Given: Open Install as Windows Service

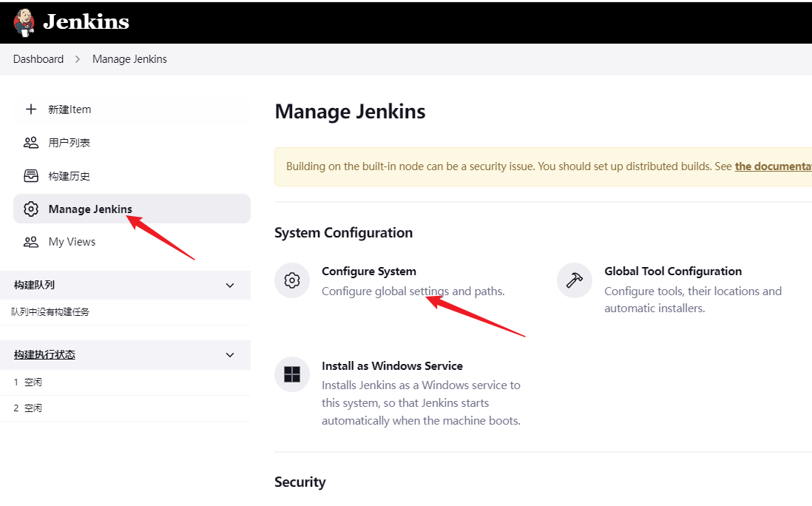Looking at the screenshot, I should tap(392, 365).
